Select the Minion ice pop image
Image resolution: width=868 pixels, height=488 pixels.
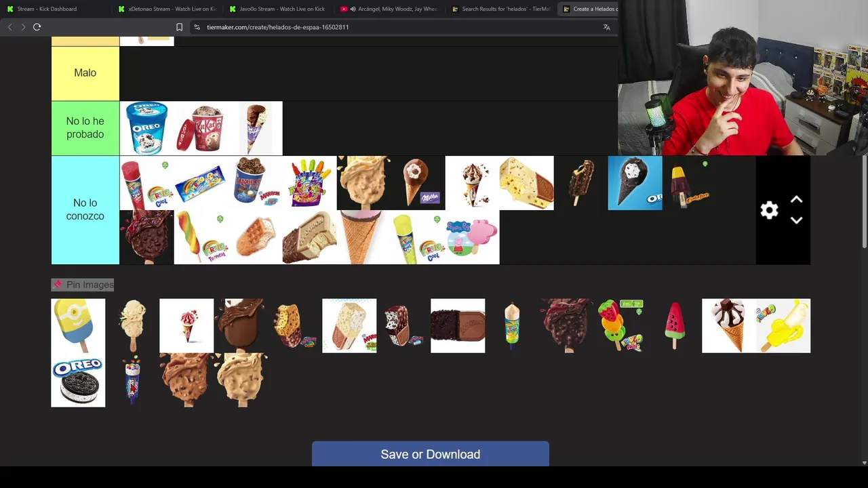pyautogui.click(x=78, y=325)
